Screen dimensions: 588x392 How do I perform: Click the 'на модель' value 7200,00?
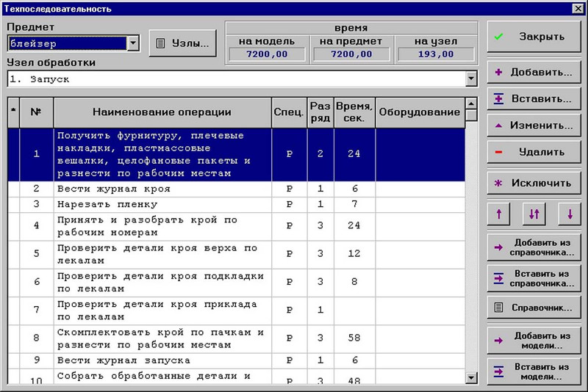tap(267, 54)
